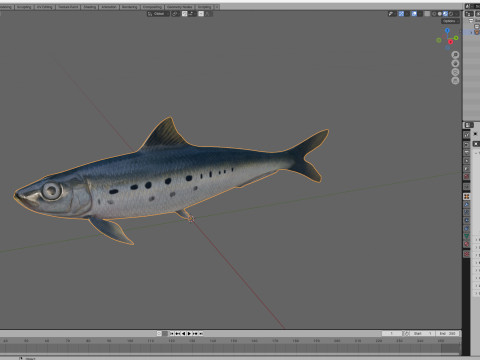This screenshot has width=480, height=360.
Task: Jump to the timeline end frame
Action: tap(201, 333)
